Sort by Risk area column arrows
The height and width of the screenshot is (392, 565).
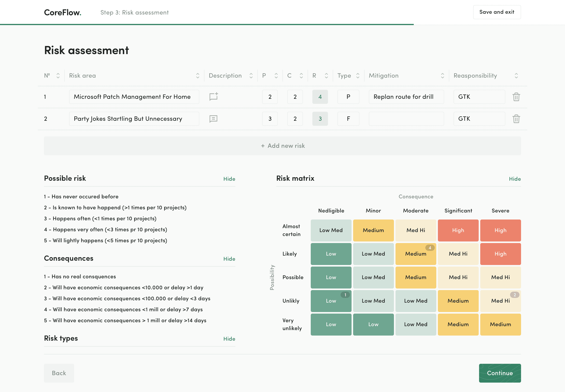point(198,76)
